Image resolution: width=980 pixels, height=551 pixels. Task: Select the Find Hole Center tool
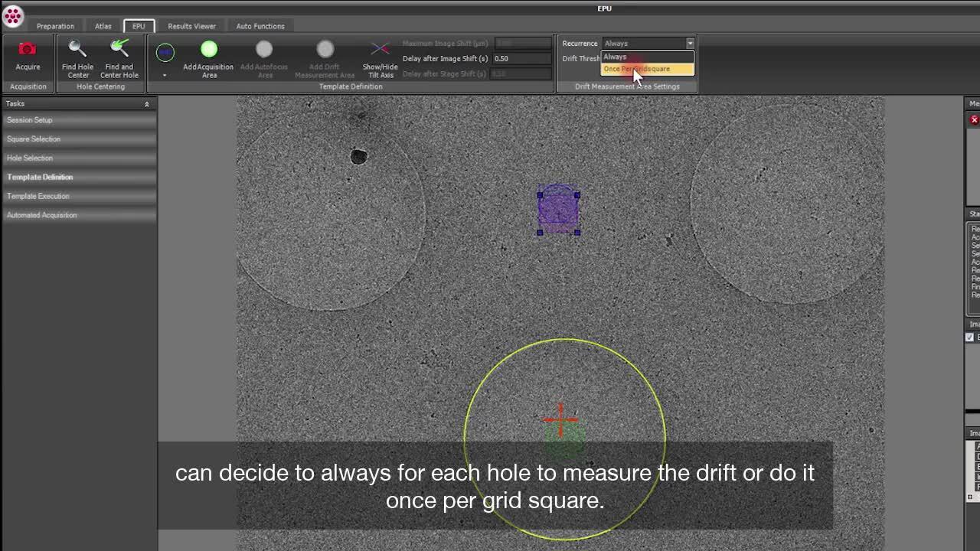point(77,51)
